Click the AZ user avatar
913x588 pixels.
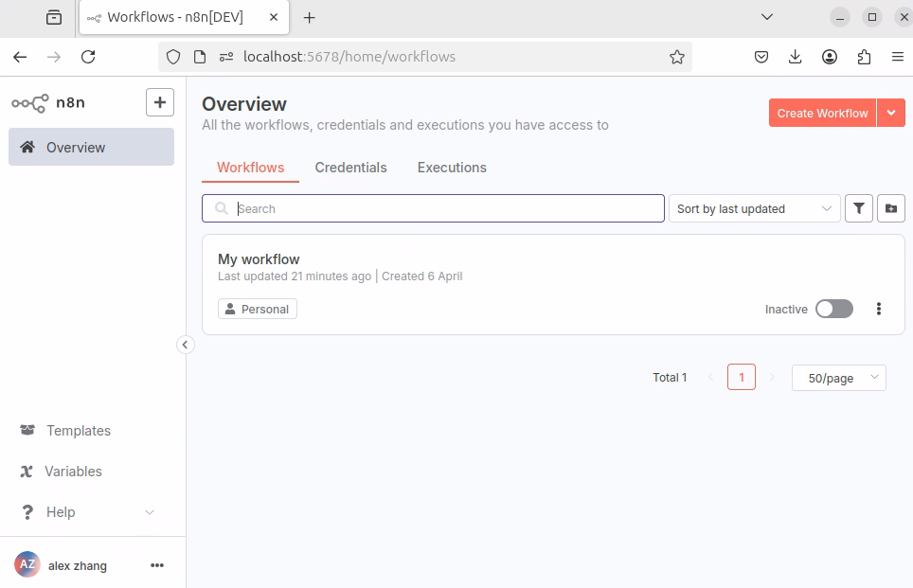(x=27, y=564)
